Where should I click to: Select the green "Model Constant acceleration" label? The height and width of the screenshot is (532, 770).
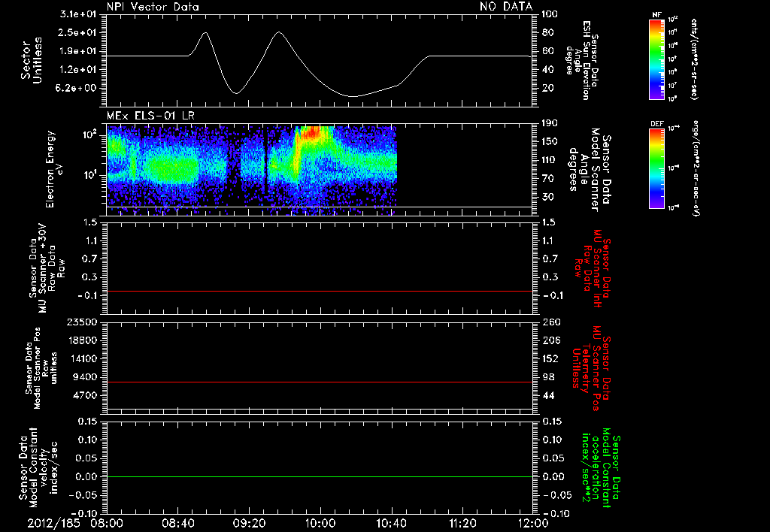point(601,467)
